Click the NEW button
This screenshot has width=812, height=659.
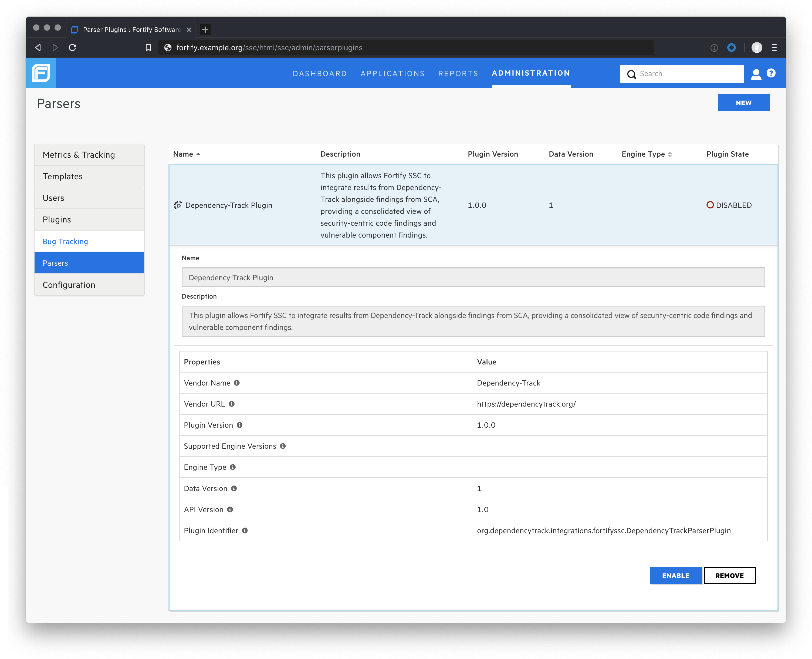point(743,103)
